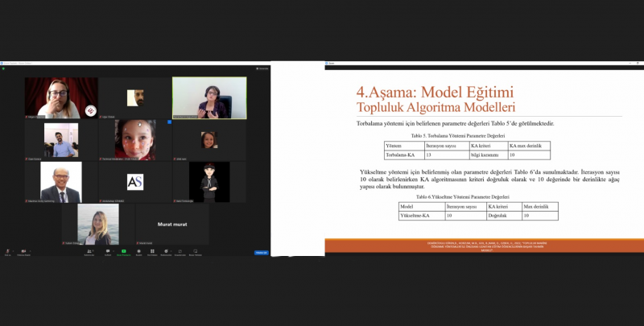Select the "Murat murat" participant tile
Screen dimensions: 644x326
[x=171, y=224]
